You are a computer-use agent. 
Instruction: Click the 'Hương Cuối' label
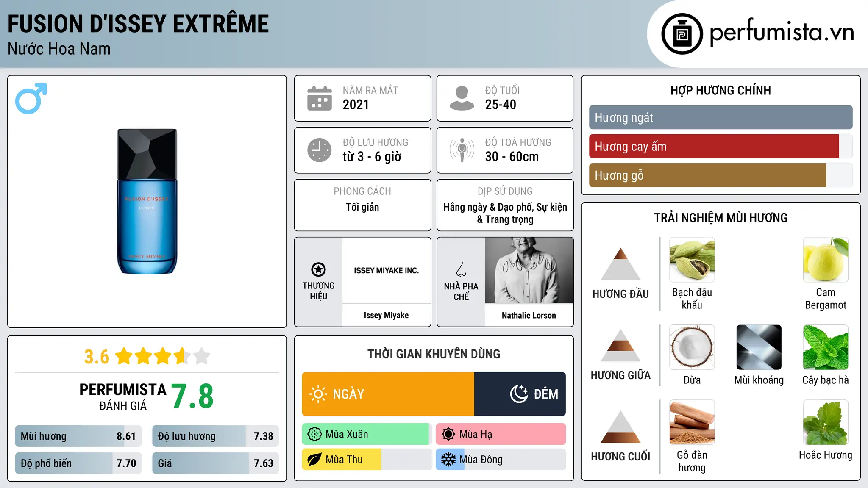point(620,456)
